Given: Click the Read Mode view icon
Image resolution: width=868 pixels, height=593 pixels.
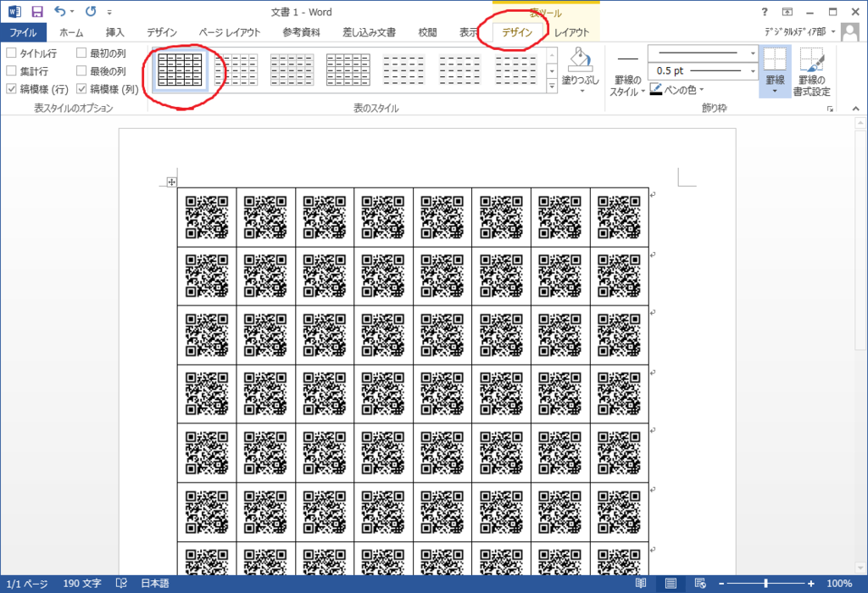Looking at the screenshot, I should pos(641,583).
